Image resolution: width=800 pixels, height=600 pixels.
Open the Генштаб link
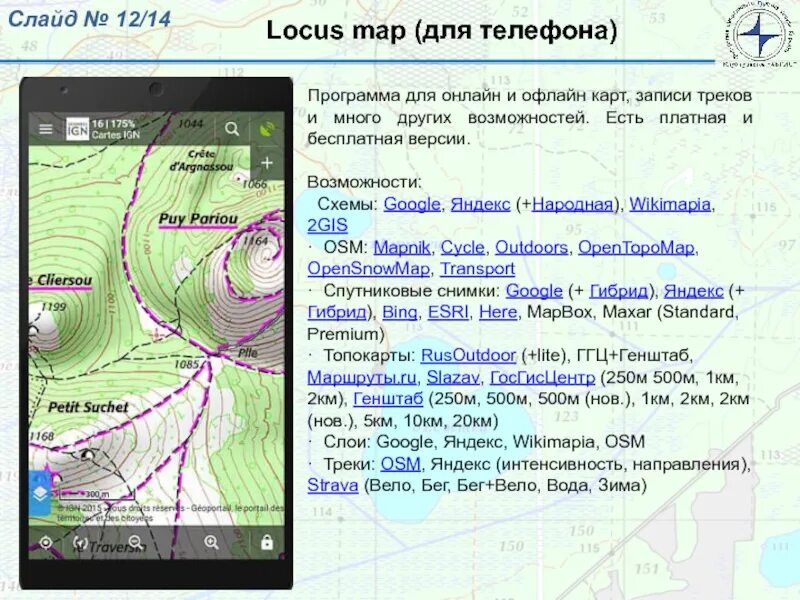click(x=388, y=399)
